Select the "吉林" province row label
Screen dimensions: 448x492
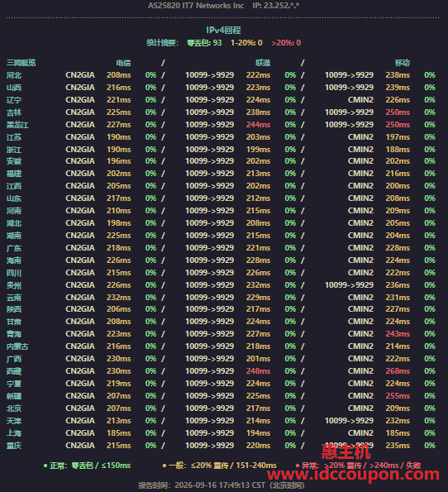point(14,112)
